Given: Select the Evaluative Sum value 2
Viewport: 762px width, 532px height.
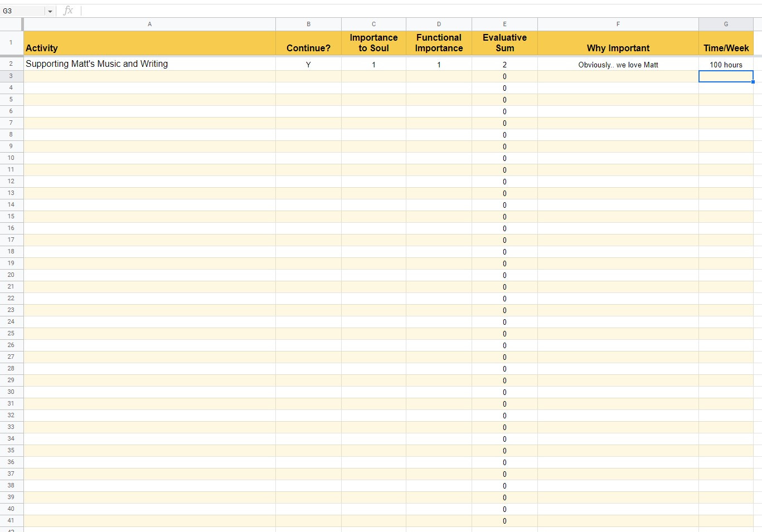Looking at the screenshot, I should [504, 64].
